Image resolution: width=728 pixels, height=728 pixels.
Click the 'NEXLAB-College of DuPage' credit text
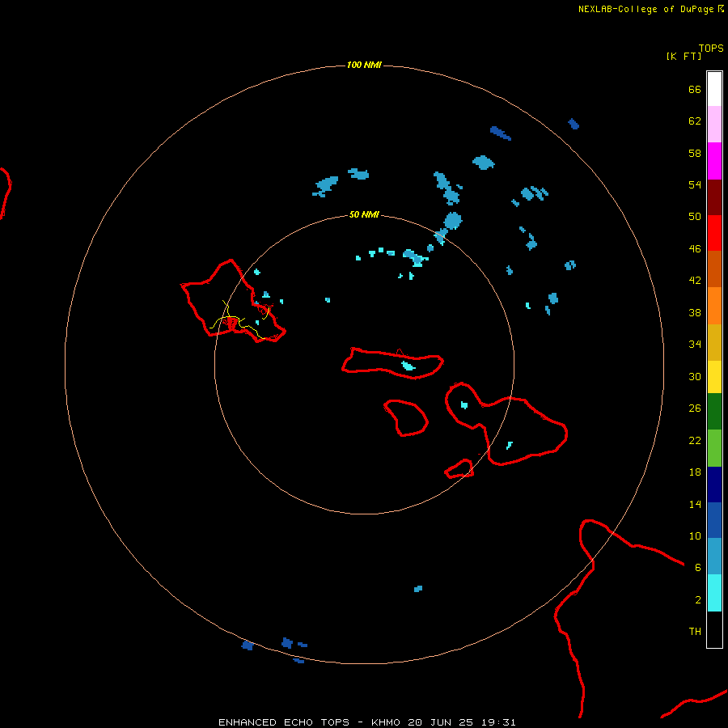coord(645,9)
